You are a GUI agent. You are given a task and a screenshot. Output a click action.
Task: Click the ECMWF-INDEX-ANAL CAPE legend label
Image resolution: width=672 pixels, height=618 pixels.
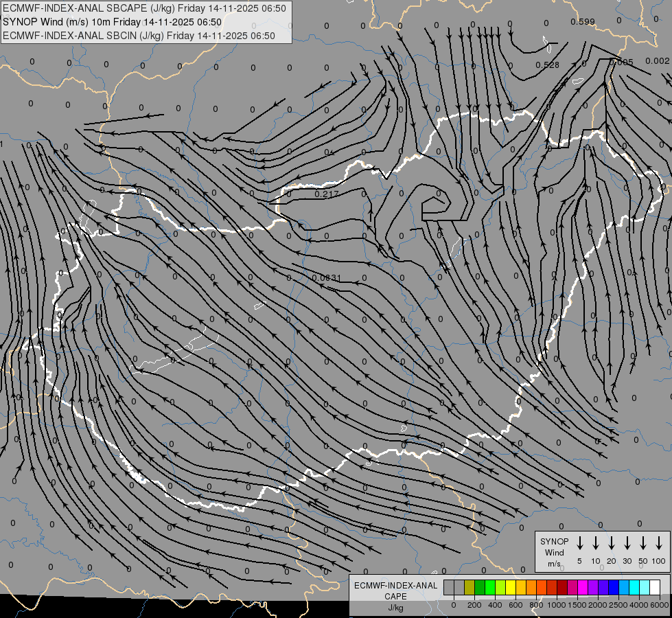pos(395,591)
